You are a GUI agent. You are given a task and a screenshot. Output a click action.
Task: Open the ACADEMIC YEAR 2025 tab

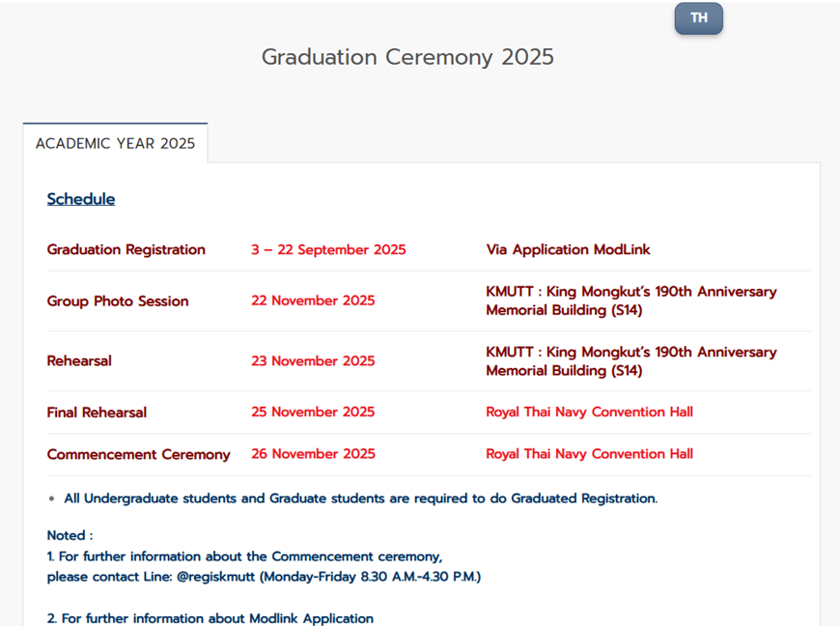115,143
